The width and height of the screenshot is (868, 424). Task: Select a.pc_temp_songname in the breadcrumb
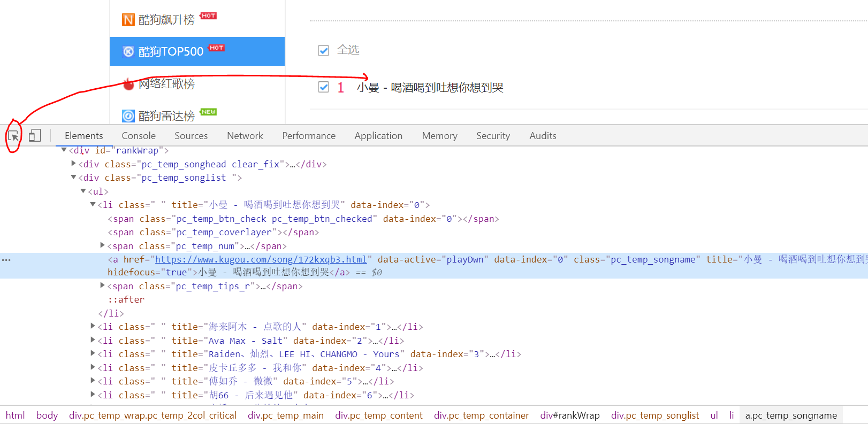[791, 415]
